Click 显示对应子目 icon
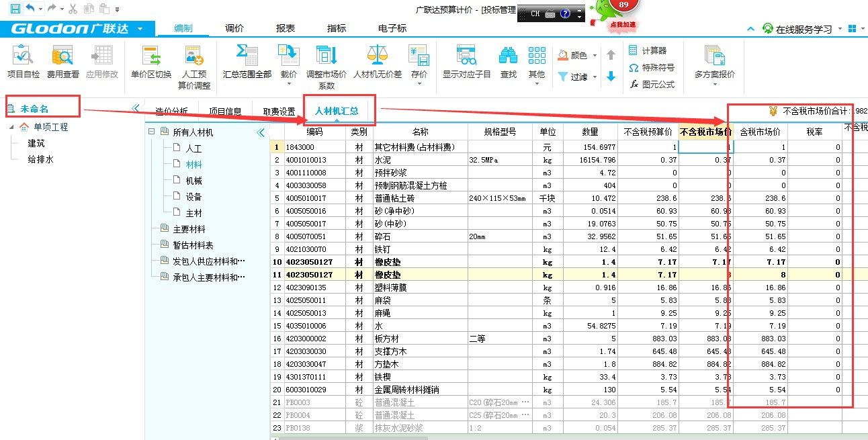868x440 pixels. (x=466, y=56)
